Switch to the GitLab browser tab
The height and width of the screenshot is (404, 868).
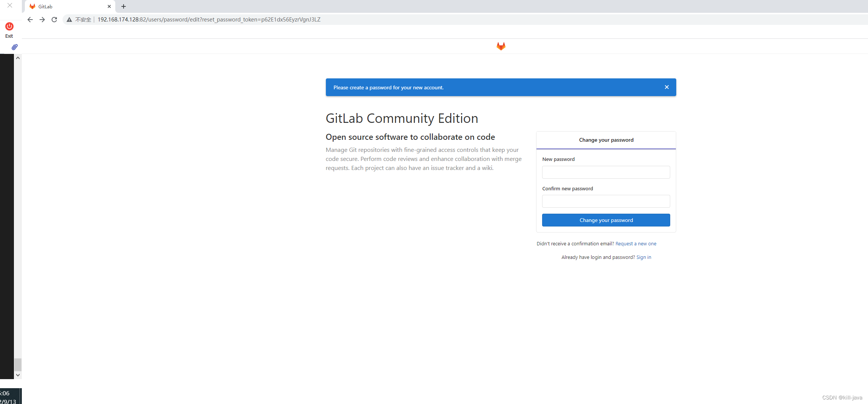[70, 6]
